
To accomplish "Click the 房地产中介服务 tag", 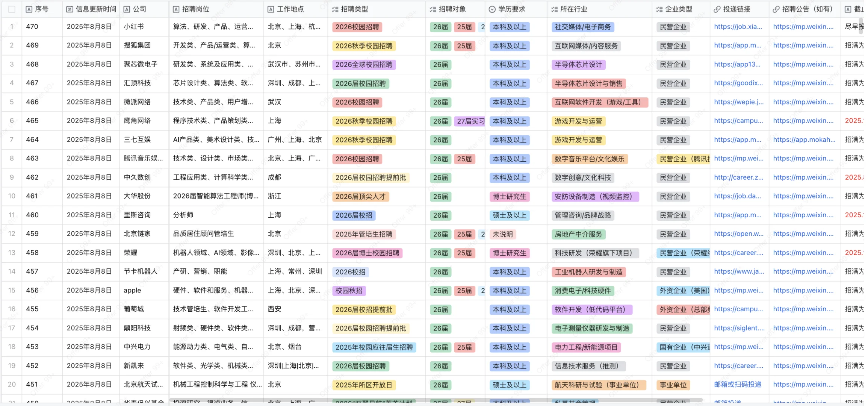I will tap(578, 234).
